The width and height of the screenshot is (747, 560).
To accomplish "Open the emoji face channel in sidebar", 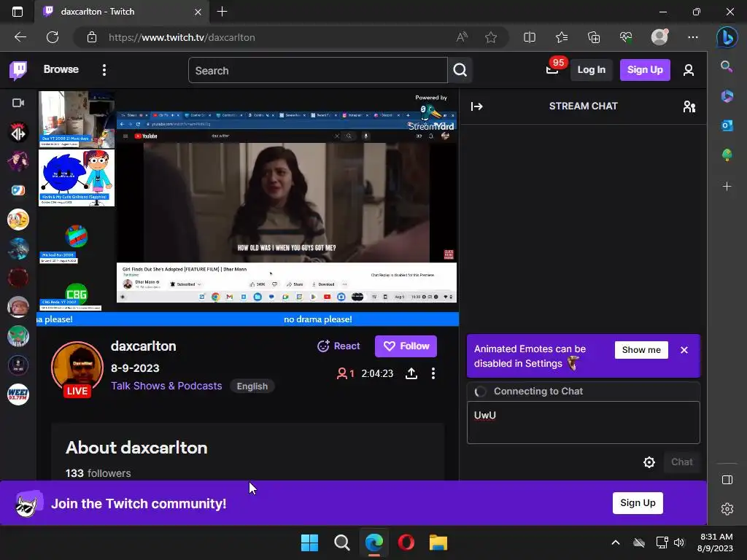I will pyautogui.click(x=18, y=219).
